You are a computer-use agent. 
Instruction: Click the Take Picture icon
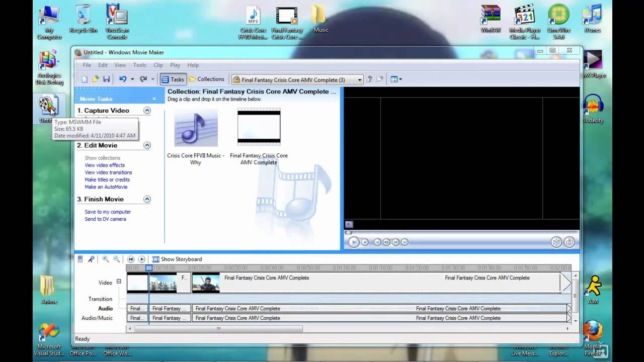click(x=569, y=242)
